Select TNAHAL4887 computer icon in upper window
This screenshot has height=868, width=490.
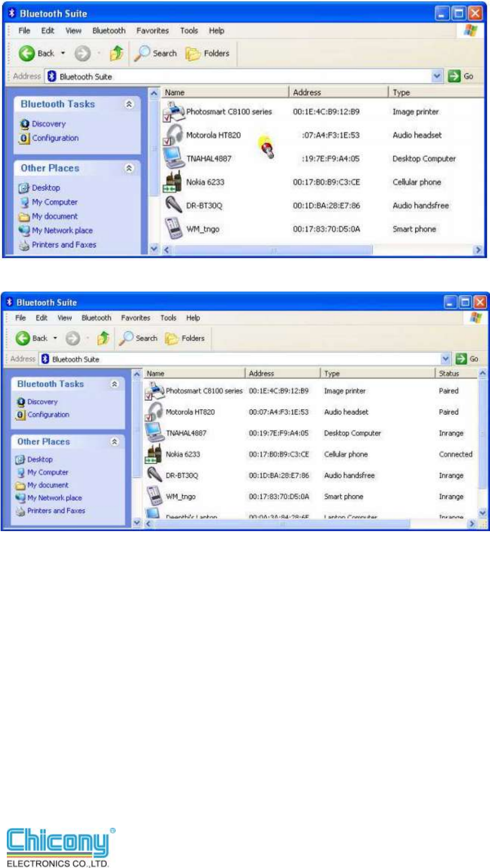click(x=173, y=159)
